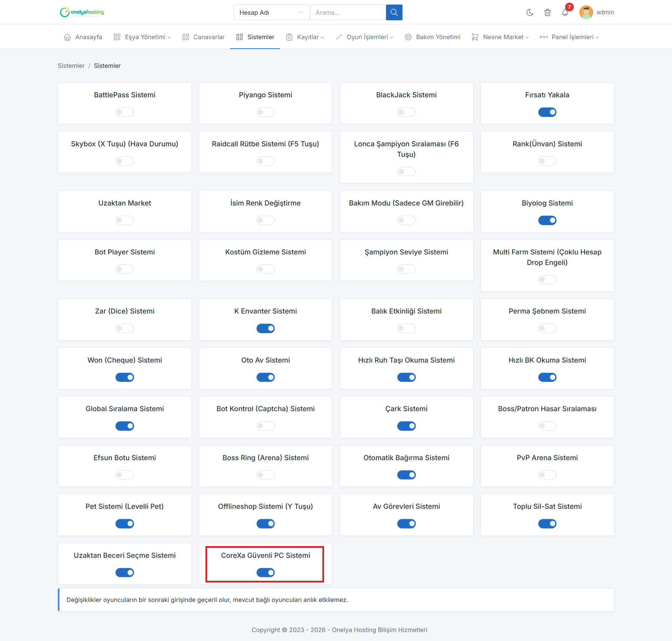Turn off Toplu Sil-Sat Sistemi switch
The image size is (672, 641).
(x=547, y=524)
